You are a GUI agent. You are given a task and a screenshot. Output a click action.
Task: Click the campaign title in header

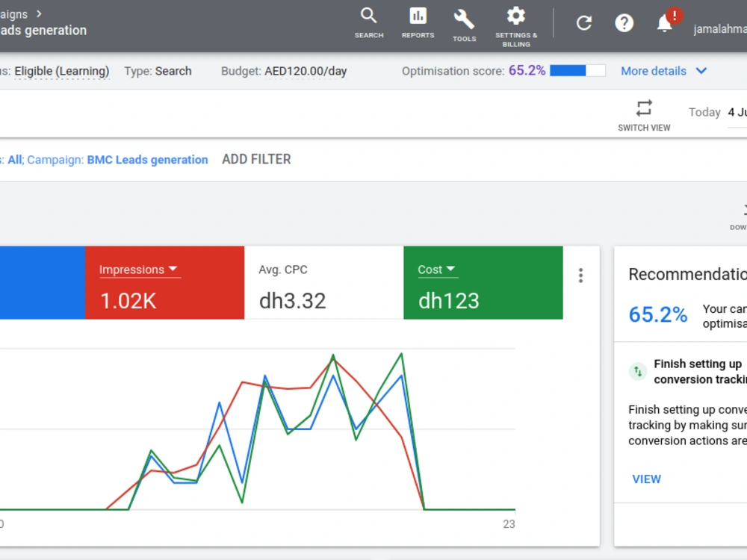tap(43, 31)
